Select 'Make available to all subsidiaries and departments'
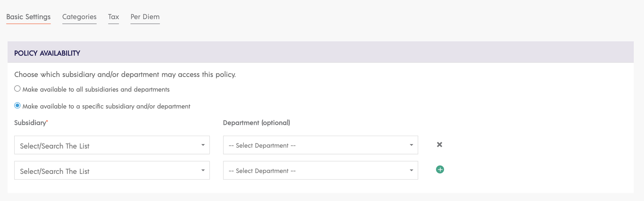 [17, 89]
